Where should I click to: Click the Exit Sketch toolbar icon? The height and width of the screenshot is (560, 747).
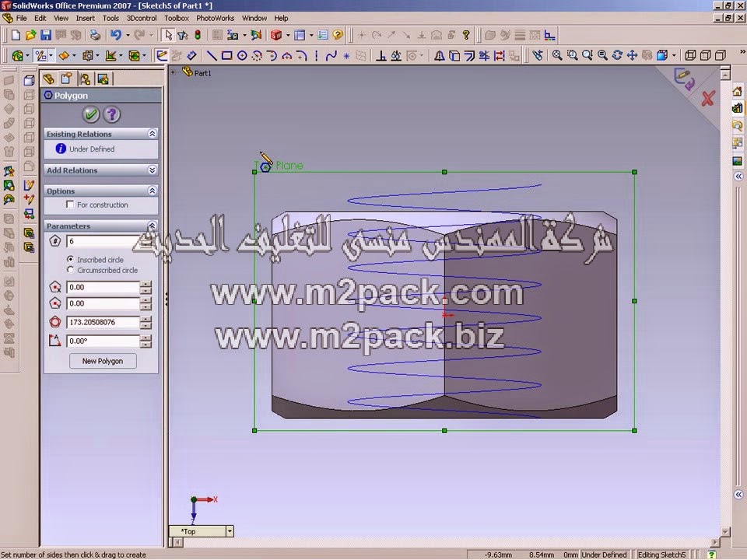point(162,56)
